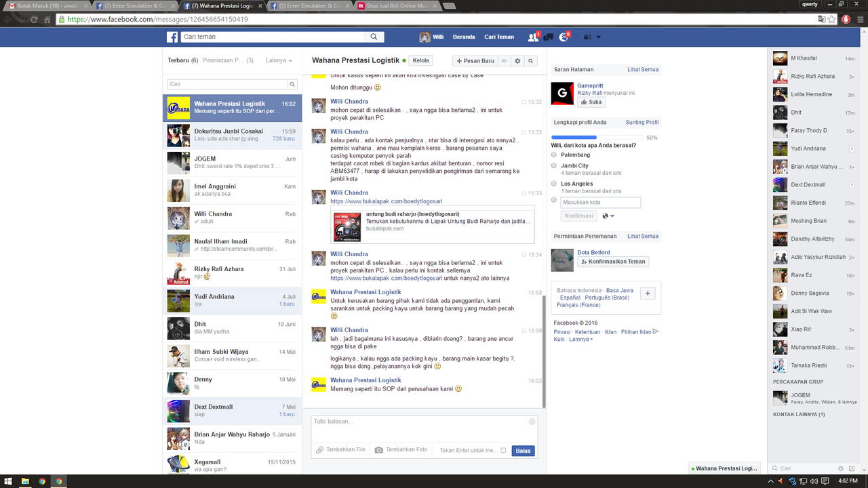Click the Pesan Baru button
The height and width of the screenshot is (488, 868).
[x=475, y=61]
